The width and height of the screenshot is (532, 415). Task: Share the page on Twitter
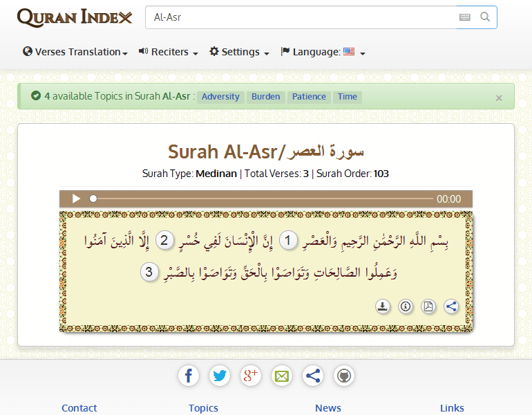220,376
